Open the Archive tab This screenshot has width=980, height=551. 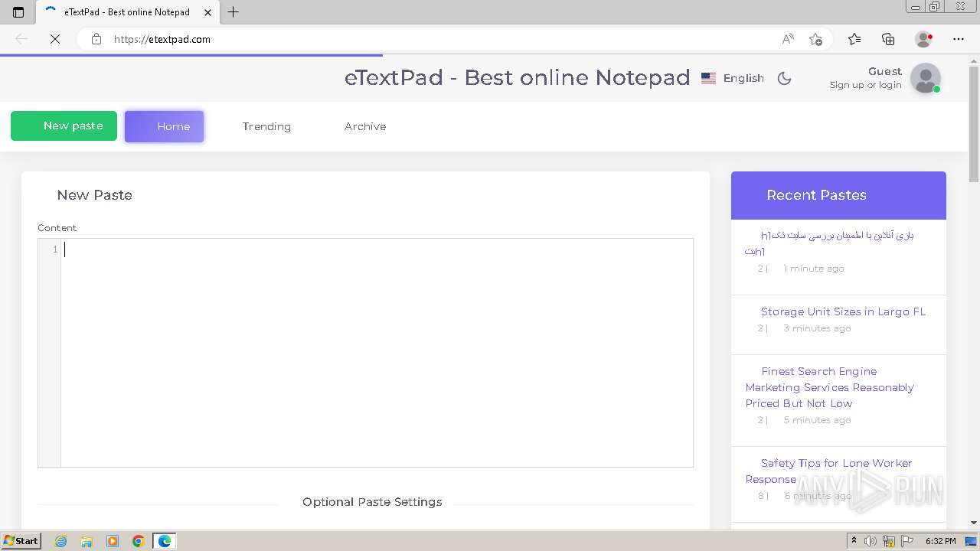[365, 126]
